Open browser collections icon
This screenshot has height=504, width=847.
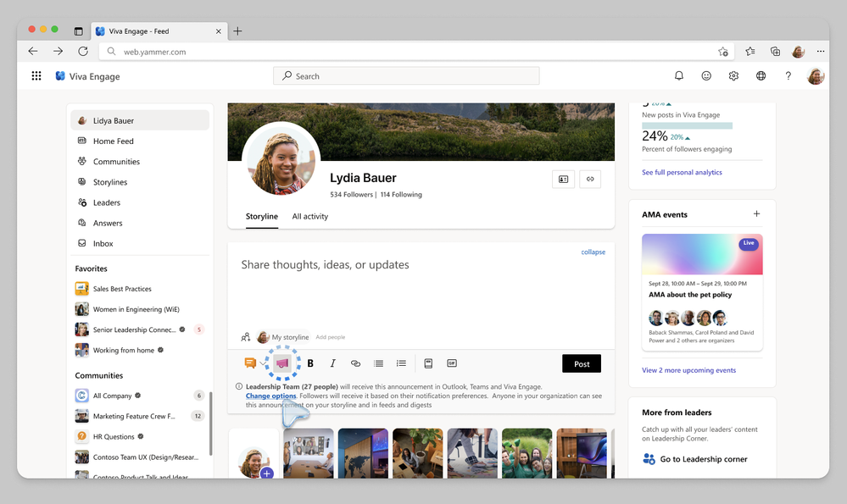point(775,52)
